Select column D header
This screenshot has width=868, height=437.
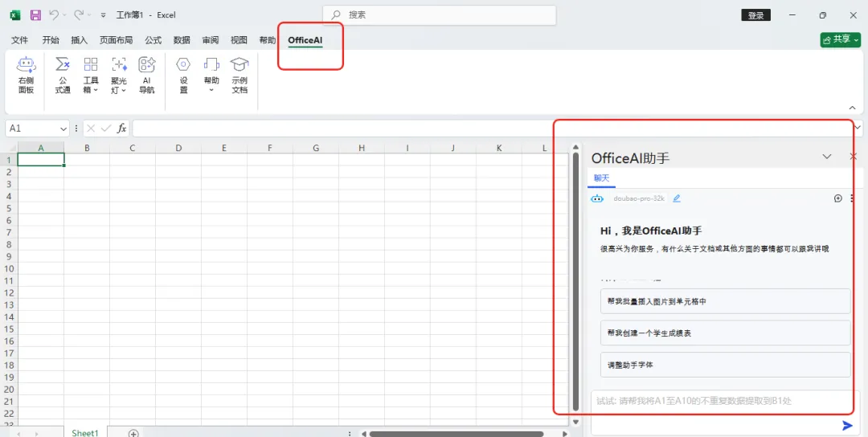pos(178,148)
